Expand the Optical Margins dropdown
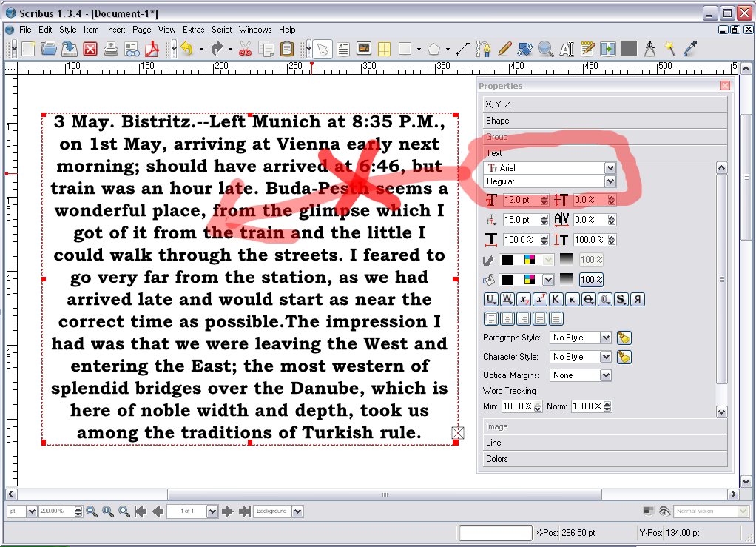The image size is (756, 547). click(605, 375)
